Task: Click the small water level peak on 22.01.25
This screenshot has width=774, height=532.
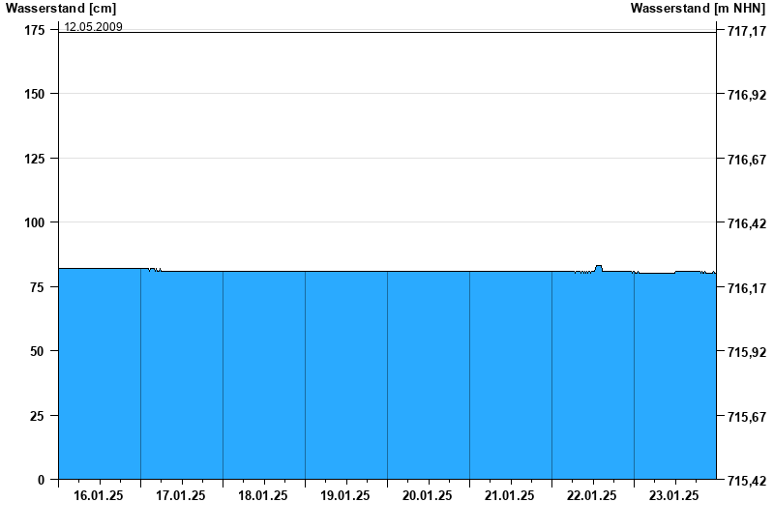Action: (x=598, y=268)
